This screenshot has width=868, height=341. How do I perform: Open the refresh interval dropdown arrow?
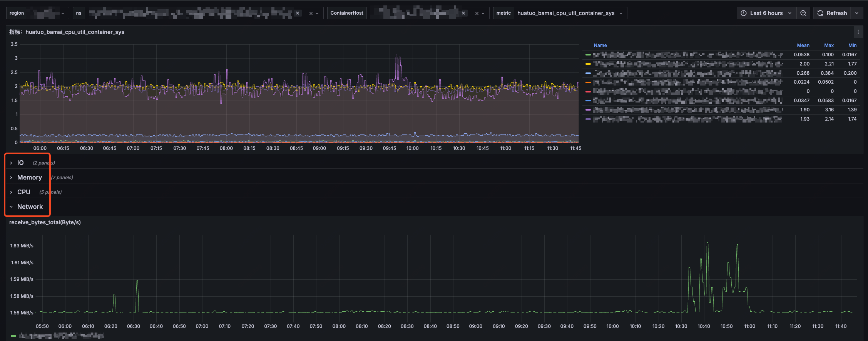856,13
